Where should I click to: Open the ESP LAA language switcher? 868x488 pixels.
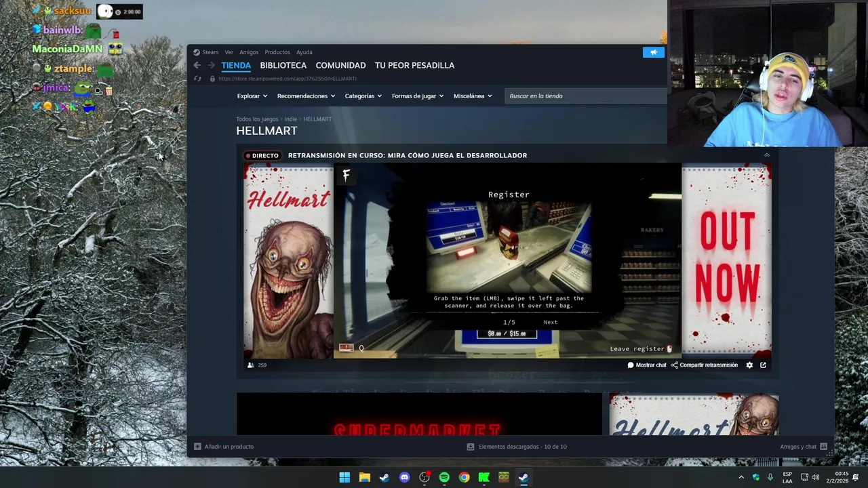point(787,477)
